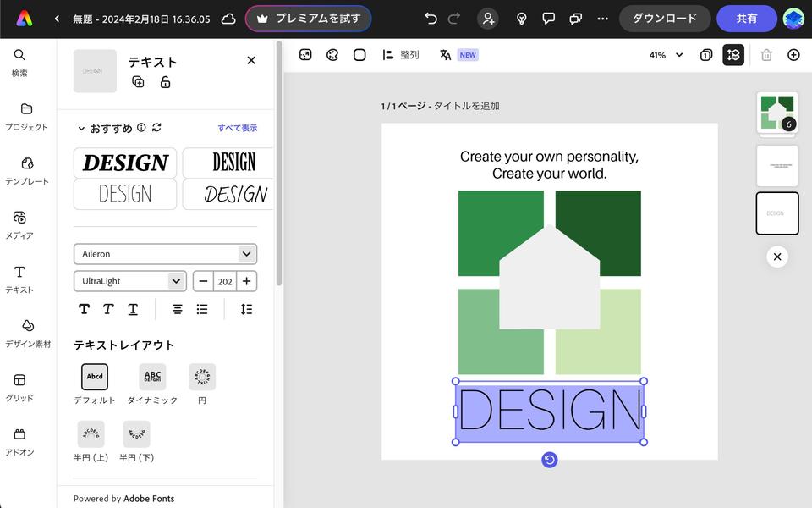Open the line spacing icon

pyautogui.click(x=246, y=309)
